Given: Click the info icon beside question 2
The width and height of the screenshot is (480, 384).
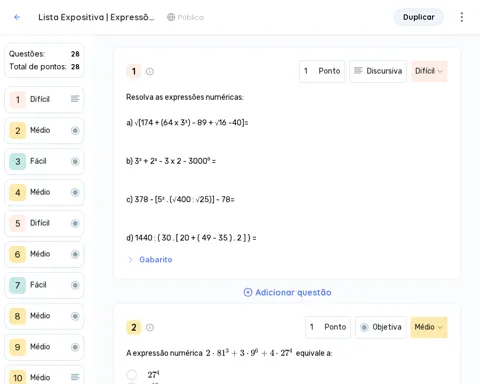Looking at the screenshot, I should pyautogui.click(x=150, y=327).
